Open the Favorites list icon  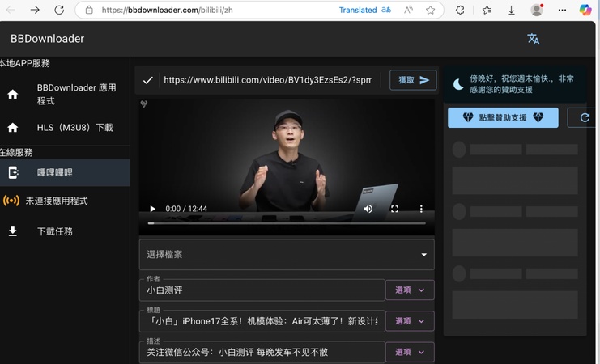pyautogui.click(x=487, y=10)
